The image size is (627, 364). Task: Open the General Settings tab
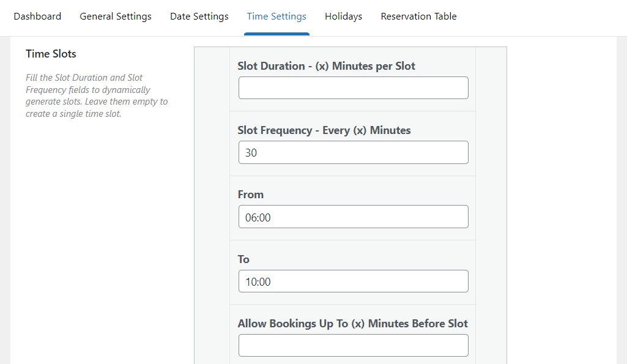(115, 17)
